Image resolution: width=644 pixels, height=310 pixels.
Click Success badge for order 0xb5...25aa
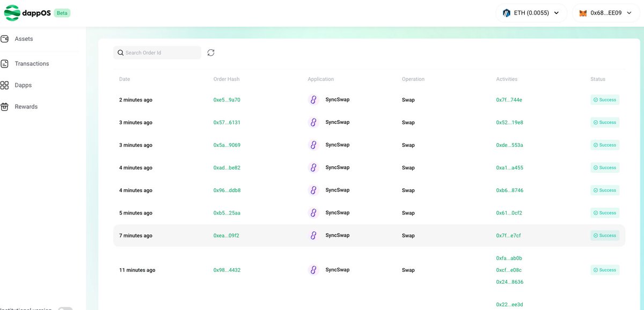coord(605,213)
